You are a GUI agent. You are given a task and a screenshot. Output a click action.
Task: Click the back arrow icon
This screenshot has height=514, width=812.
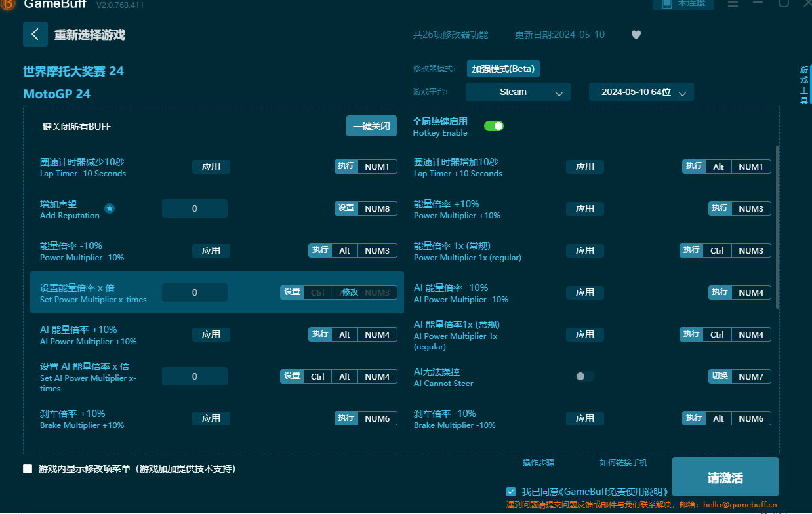pos(35,34)
